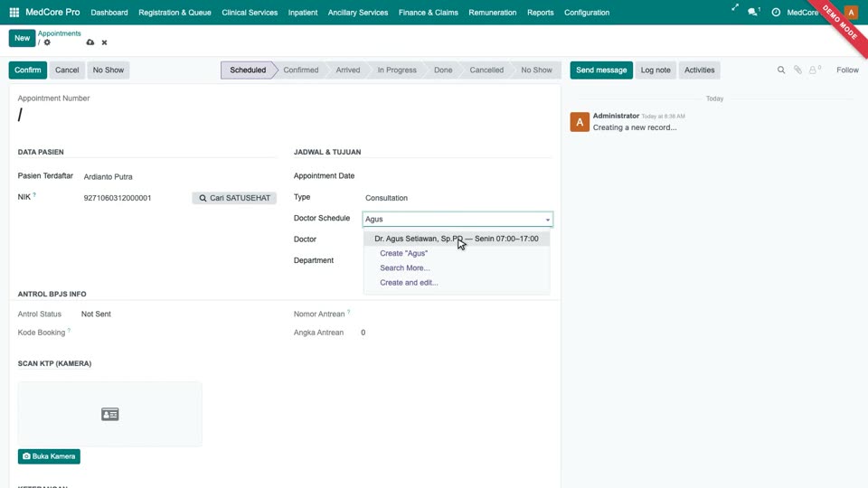Click the Log note button
This screenshot has width=868, height=488.
[656, 70]
